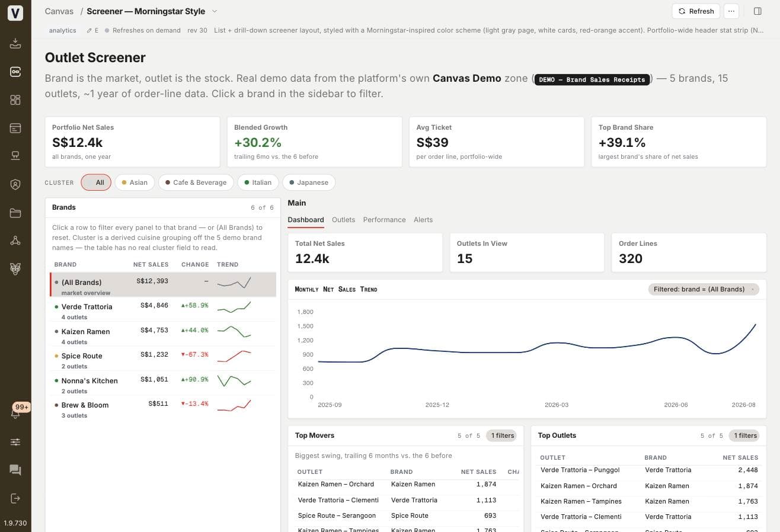This screenshot has height=532, width=780.
Task: Open the card list icon in sidebar
Action: pyautogui.click(x=15, y=128)
